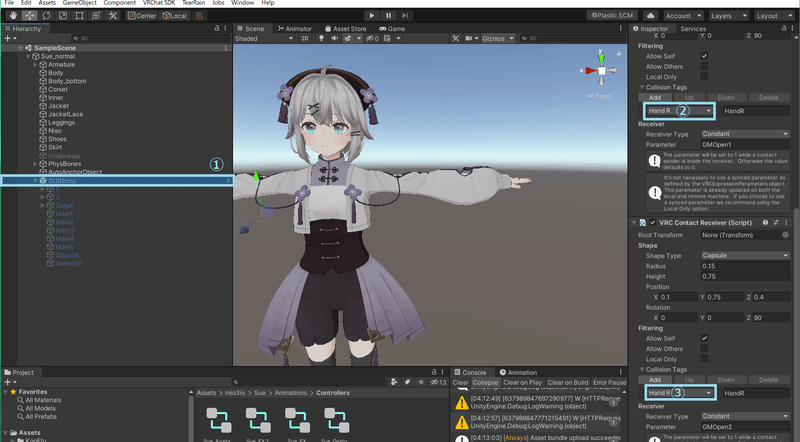Select the Move tool
This screenshot has width=800, height=442.
[x=30, y=16]
